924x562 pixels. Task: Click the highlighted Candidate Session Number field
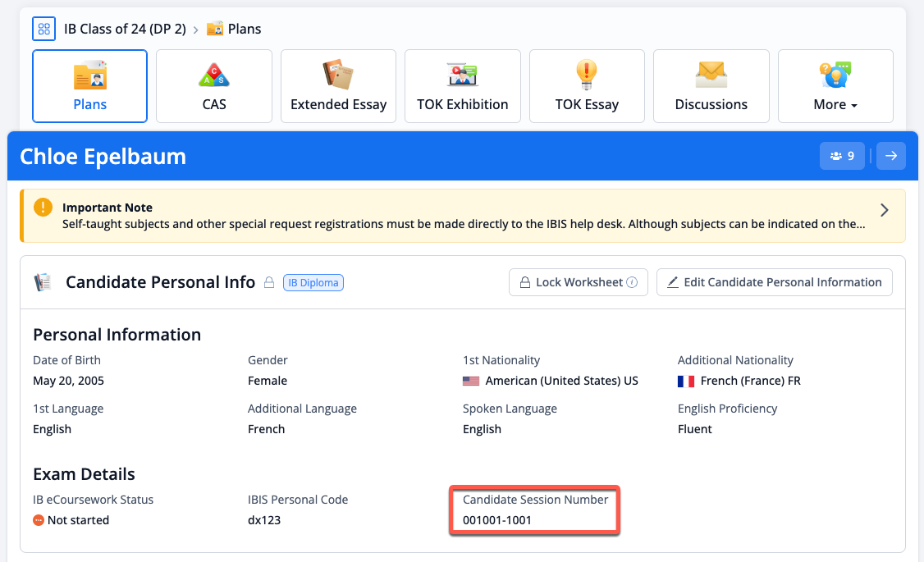click(534, 510)
